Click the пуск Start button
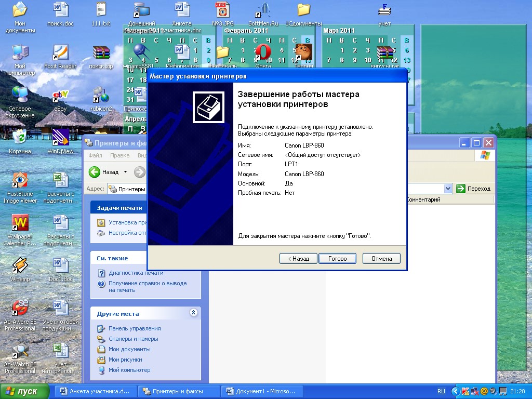This screenshot has height=399, width=532. click(24, 391)
